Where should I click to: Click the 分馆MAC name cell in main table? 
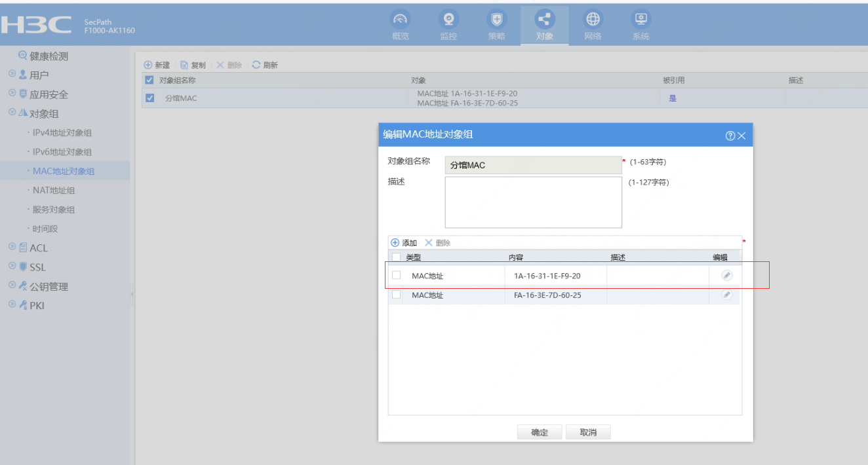[181, 98]
